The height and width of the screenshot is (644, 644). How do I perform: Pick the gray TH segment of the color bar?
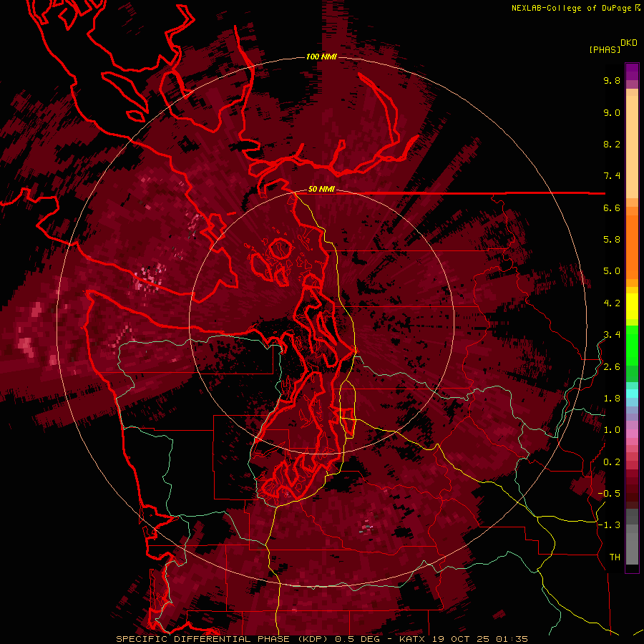(632, 548)
